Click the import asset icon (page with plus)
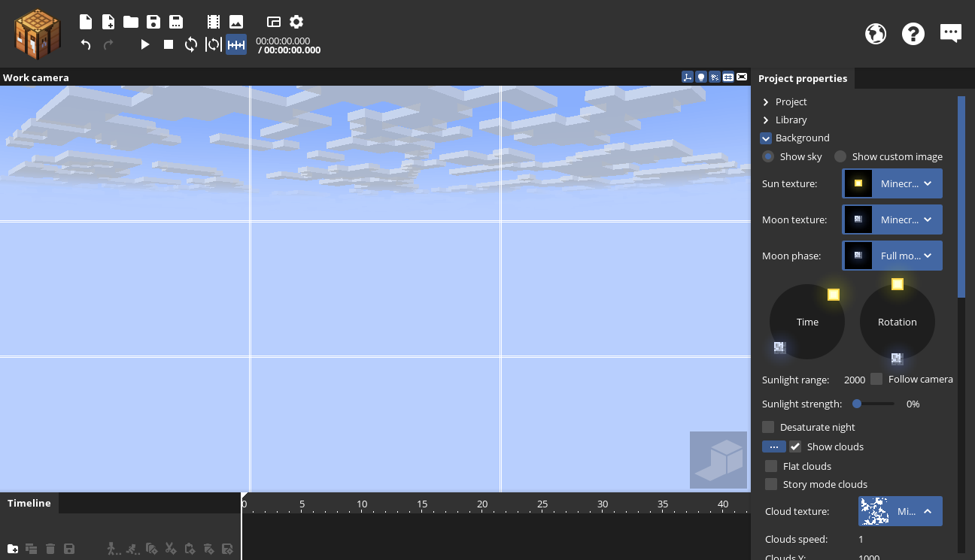Image resolution: width=975 pixels, height=560 pixels. pyautogui.click(x=108, y=22)
